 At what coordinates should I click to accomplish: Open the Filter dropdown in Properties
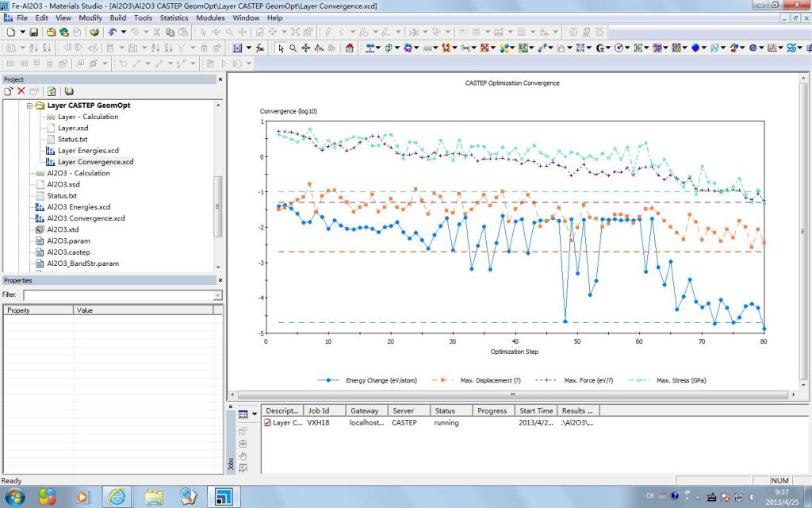pyautogui.click(x=218, y=295)
